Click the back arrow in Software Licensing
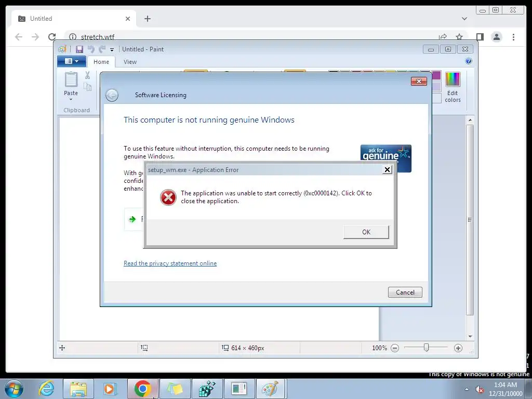The image size is (532, 399). (112, 96)
